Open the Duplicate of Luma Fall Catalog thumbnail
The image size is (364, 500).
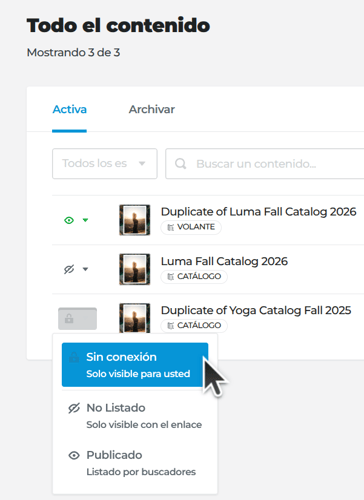135,220
